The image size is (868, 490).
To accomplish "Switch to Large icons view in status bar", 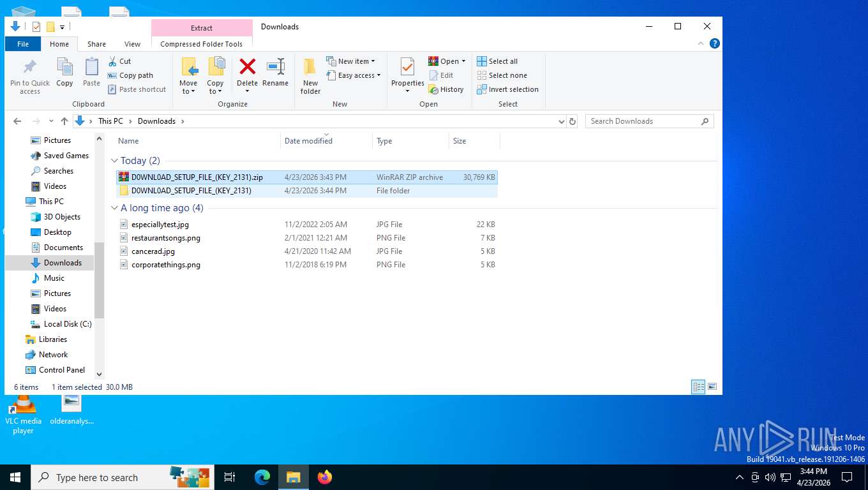I will point(712,387).
